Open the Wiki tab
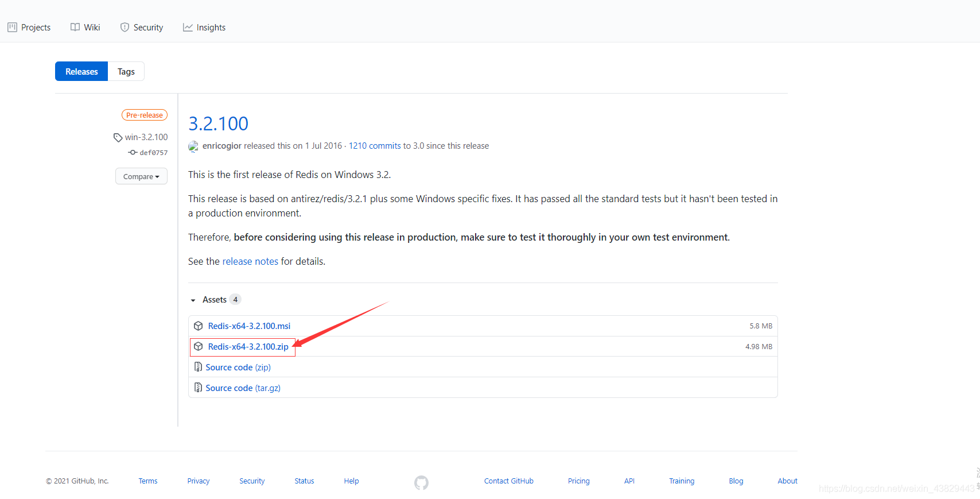980x499 pixels. click(85, 28)
